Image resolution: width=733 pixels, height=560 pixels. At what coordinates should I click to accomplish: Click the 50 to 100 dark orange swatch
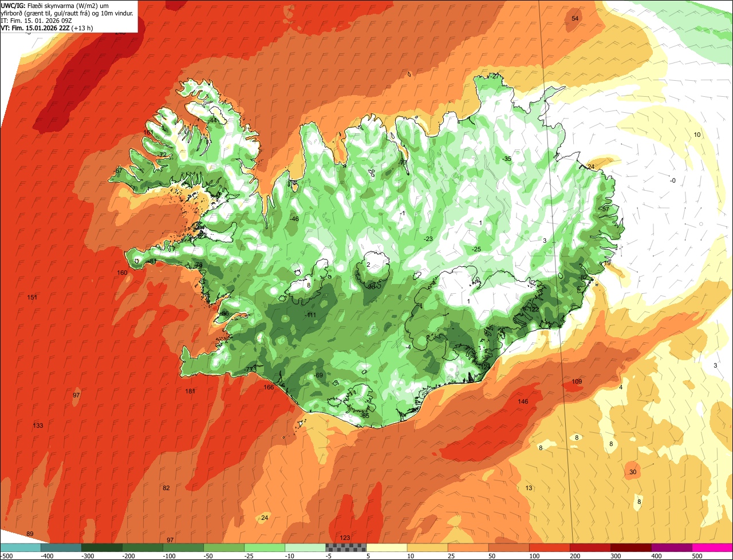[509, 547]
